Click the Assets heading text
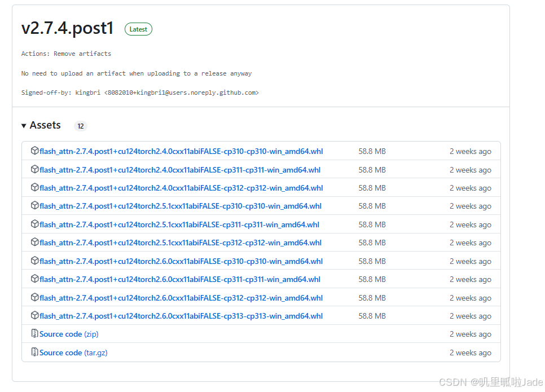The width and height of the screenshot is (545, 392). pyautogui.click(x=45, y=125)
